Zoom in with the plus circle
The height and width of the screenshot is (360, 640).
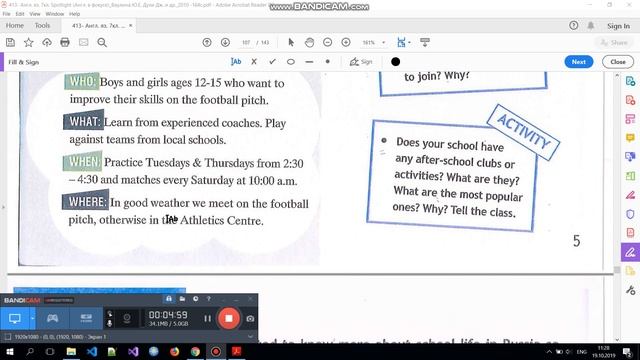pos(346,42)
